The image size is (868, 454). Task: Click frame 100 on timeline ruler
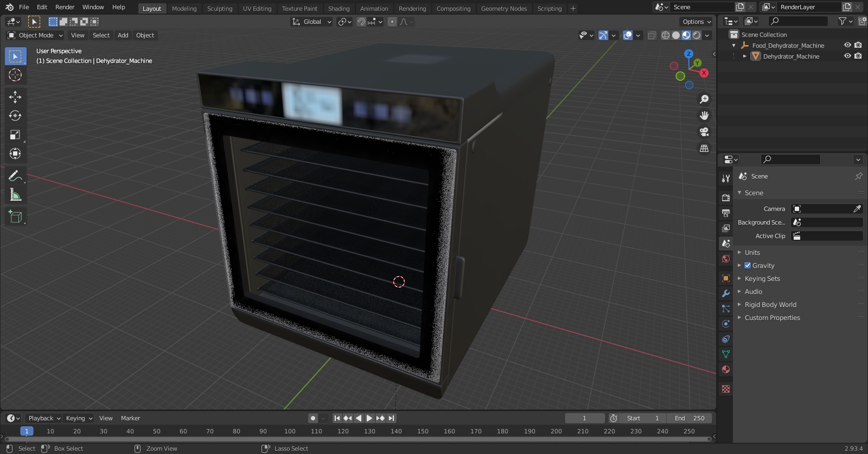290,431
